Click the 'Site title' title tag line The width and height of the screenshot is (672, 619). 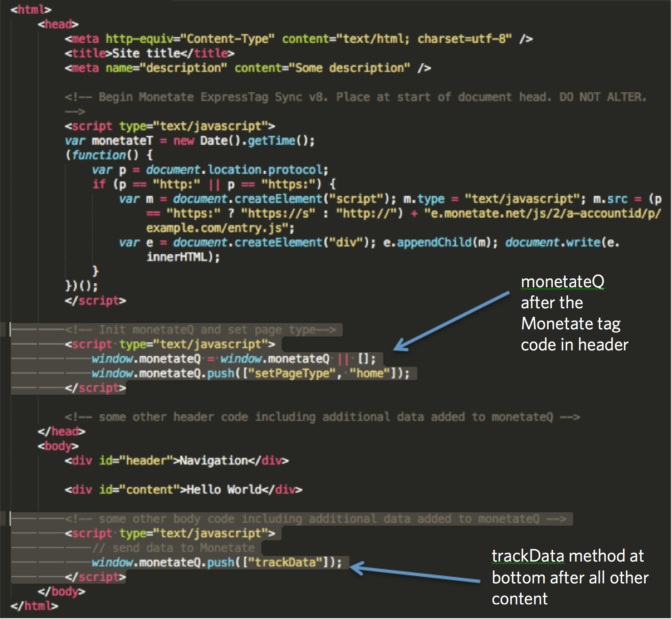point(150,53)
